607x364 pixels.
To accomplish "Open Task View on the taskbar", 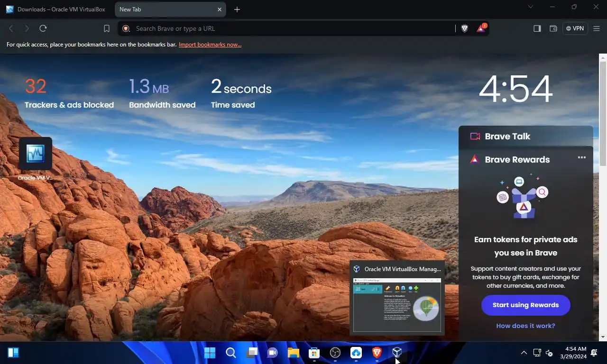I will [251, 353].
